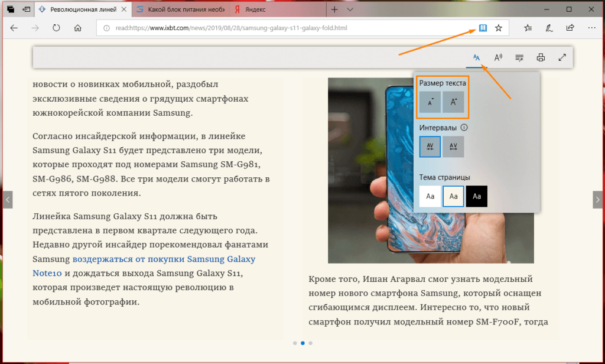The image size is (605, 364).
Task: Open a new tab
Action: (334, 9)
